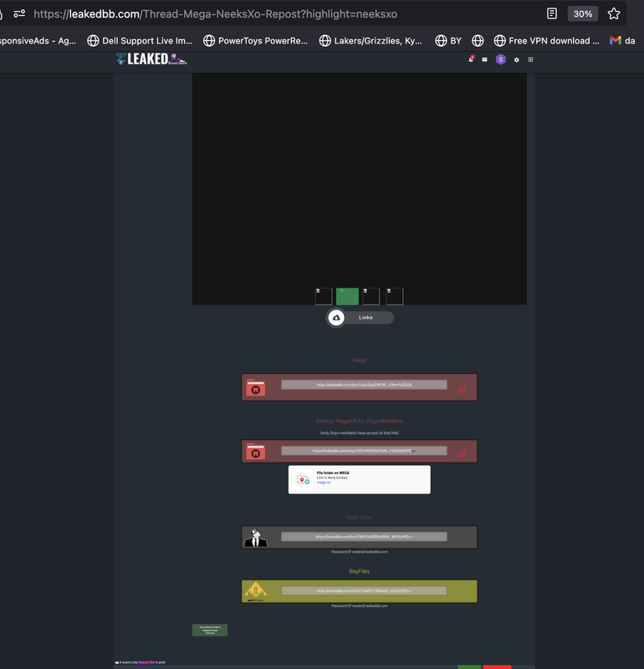Open the Free VPN download bookmark
644x669 pixels.
pyautogui.click(x=547, y=41)
